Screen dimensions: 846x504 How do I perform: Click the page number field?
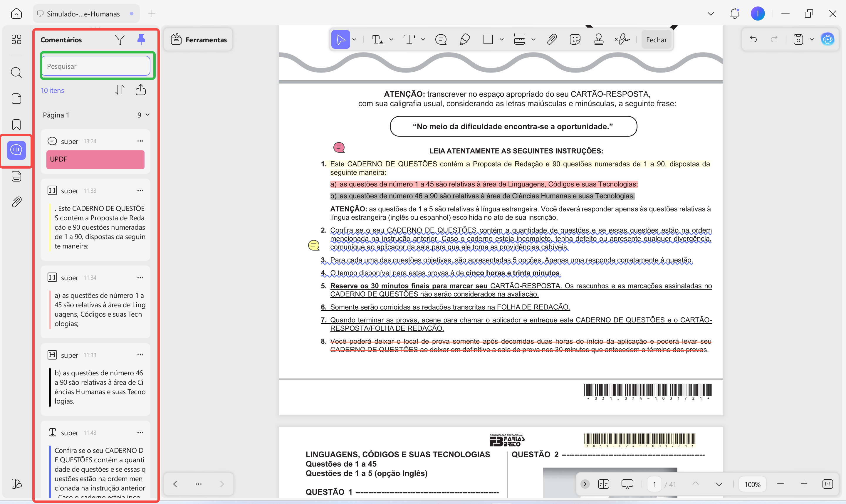coord(654,484)
